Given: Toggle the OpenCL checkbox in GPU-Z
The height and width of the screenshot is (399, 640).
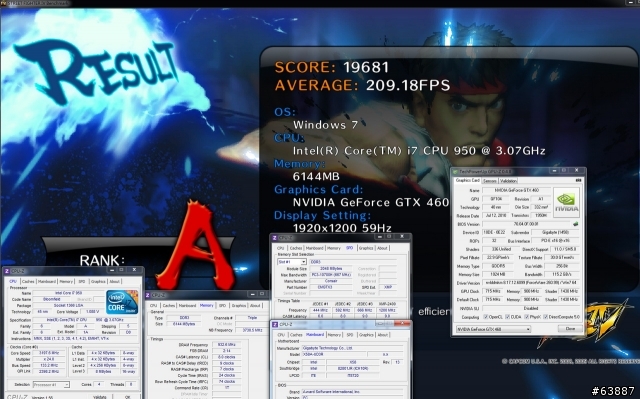Looking at the screenshot, I should (486, 317).
